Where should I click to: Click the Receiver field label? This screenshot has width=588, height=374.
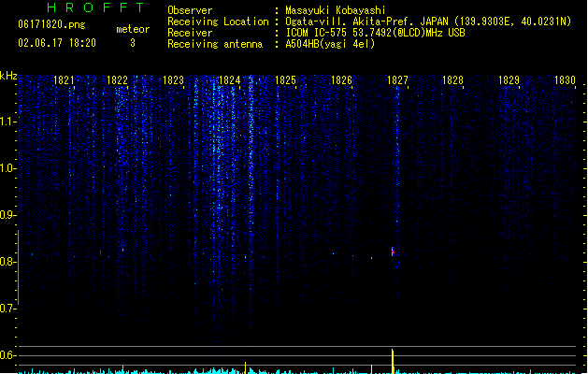coord(190,33)
